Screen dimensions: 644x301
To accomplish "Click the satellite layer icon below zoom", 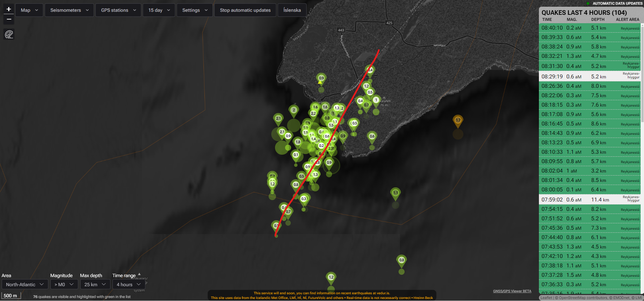I will [9, 34].
